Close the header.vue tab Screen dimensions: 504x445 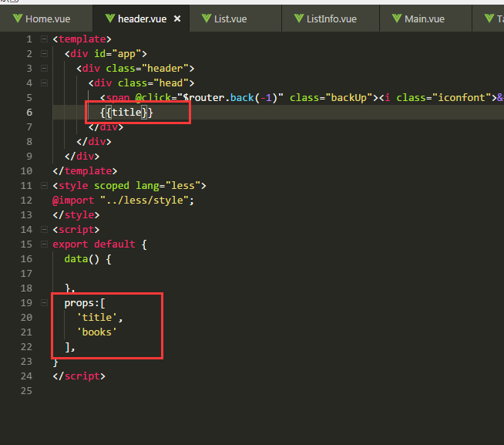(177, 19)
